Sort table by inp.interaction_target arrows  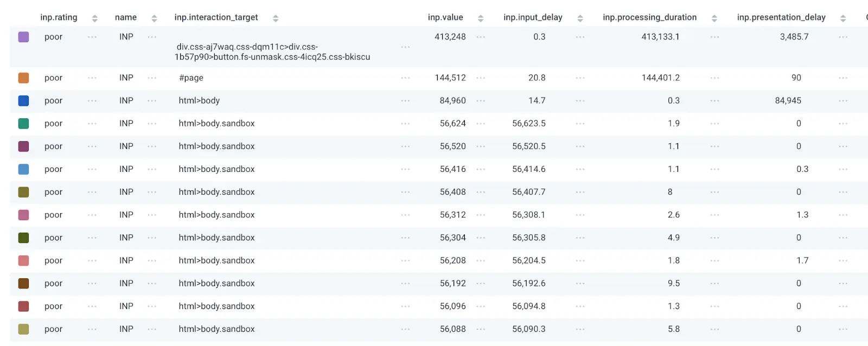[276, 18]
